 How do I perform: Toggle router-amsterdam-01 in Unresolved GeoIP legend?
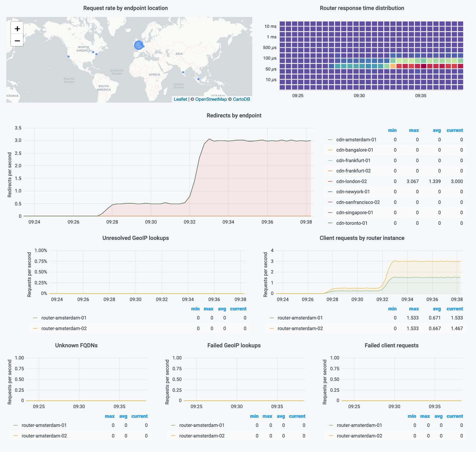coord(64,318)
